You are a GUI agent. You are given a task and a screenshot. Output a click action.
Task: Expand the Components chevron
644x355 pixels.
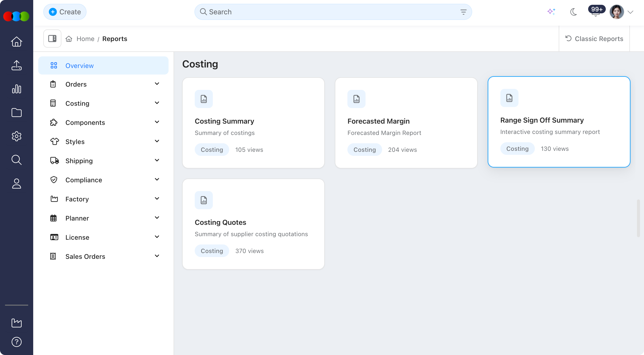(157, 122)
